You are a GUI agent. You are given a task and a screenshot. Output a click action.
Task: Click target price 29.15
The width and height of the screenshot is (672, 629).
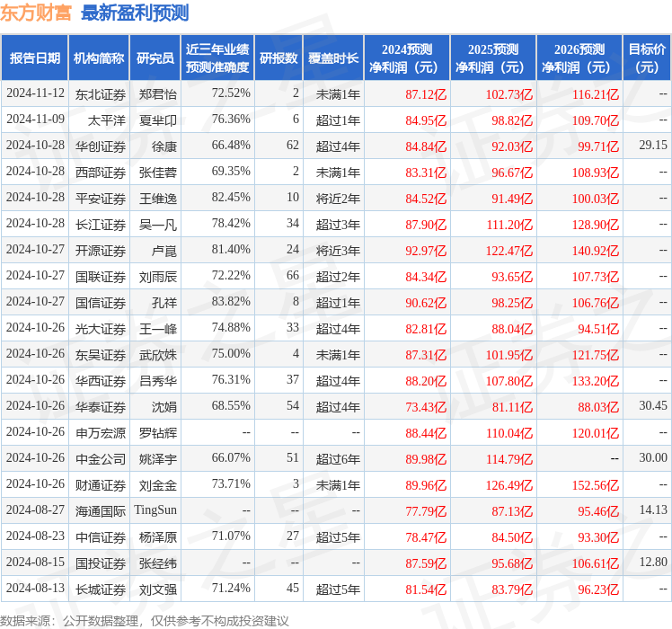point(653,146)
